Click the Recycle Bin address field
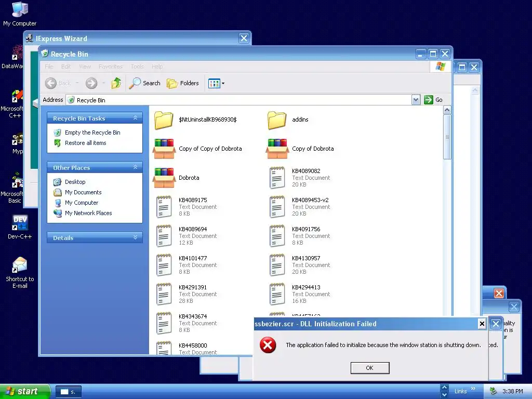This screenshot has width=532, height=399. [239, 100]
